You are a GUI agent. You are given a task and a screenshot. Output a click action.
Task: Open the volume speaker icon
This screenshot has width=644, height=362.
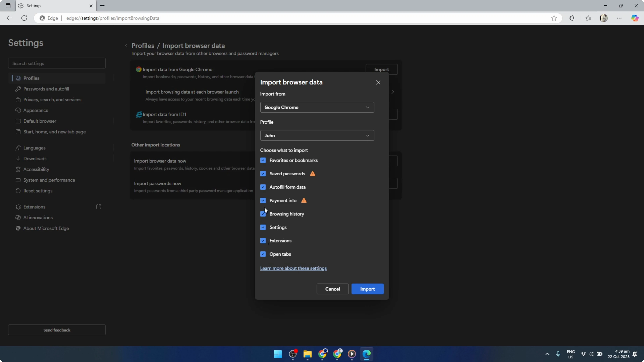(x=591, y=354)
